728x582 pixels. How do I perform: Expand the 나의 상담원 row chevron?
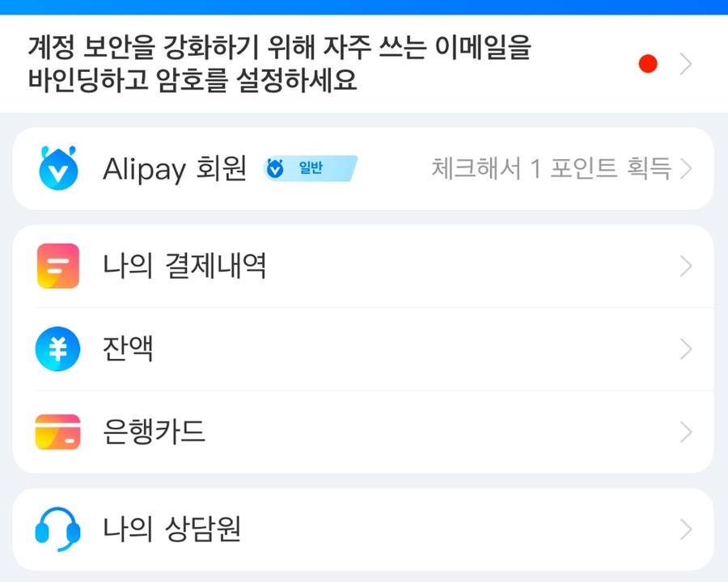click(x=686, y=529)
